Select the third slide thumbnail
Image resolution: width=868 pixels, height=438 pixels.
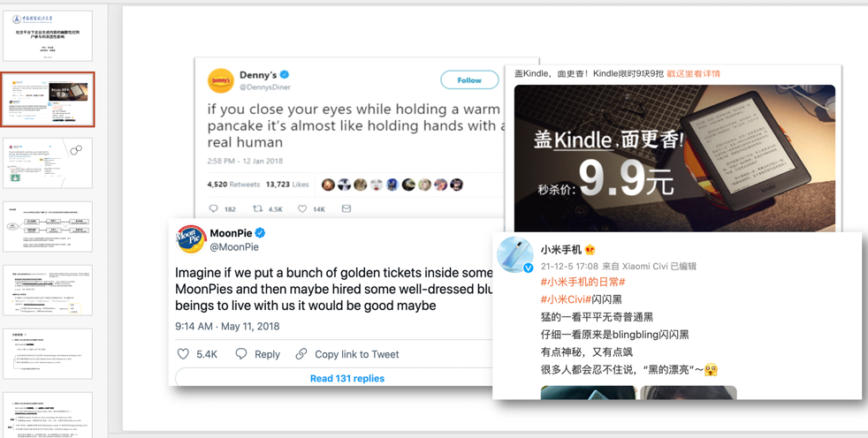(x=48, y=163)
